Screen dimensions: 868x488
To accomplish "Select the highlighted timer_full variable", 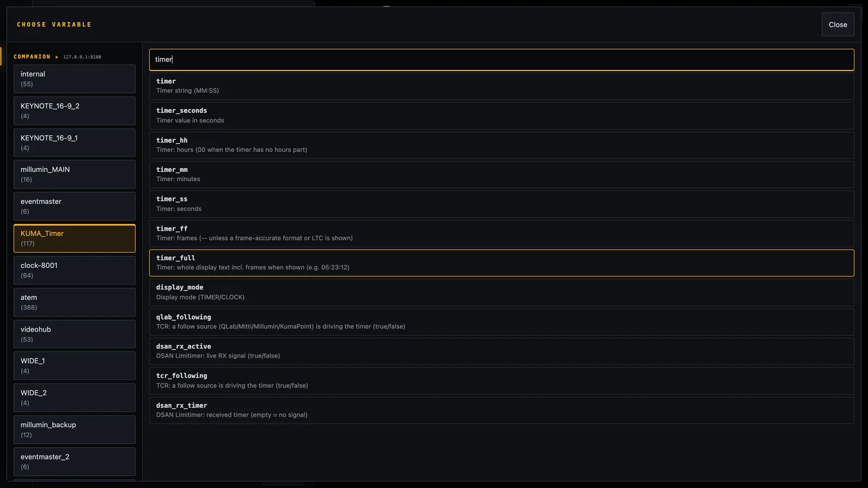I will pos(501,263).
